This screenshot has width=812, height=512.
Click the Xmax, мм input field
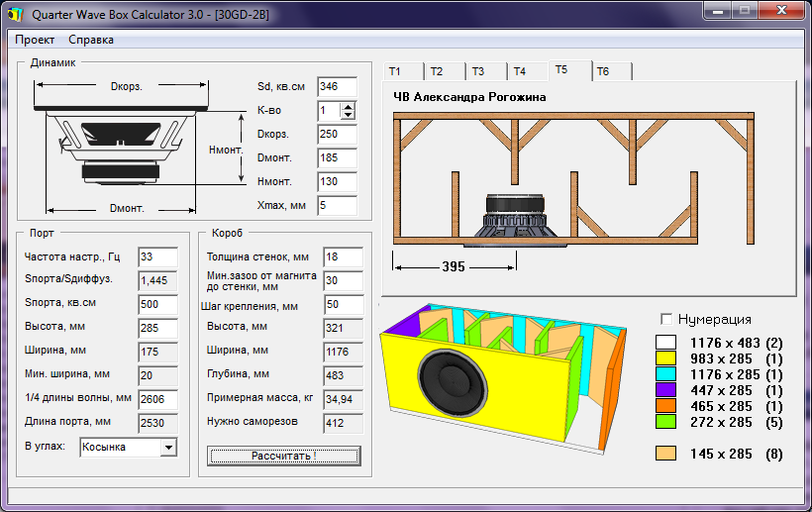[337, 206]
